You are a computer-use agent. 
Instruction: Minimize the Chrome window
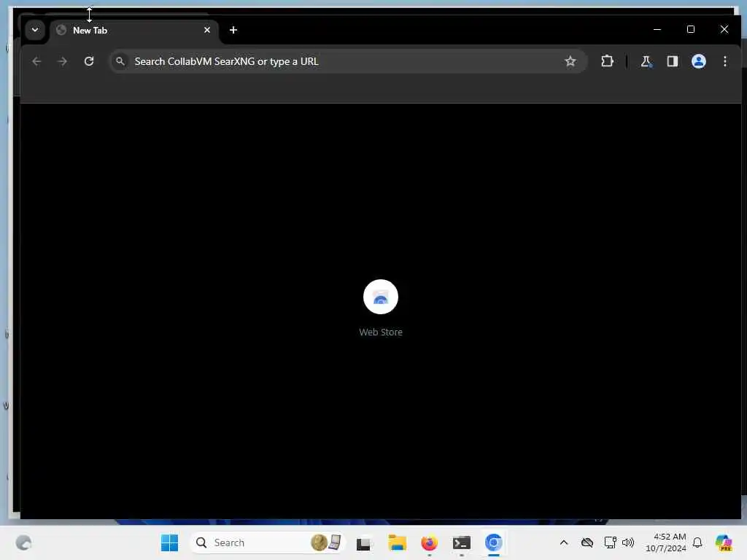[x=657, y=29]
